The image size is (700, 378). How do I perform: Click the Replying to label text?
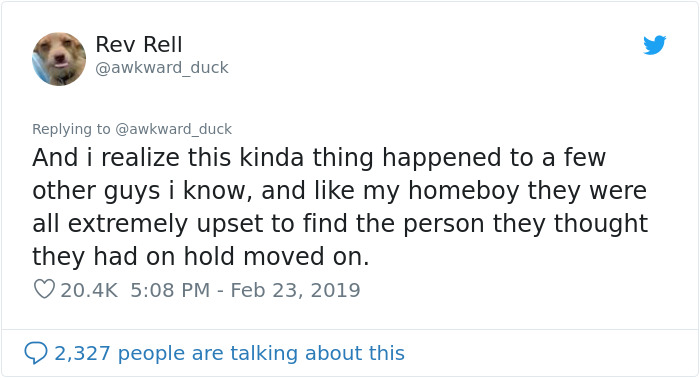click(x=71, y=129)
